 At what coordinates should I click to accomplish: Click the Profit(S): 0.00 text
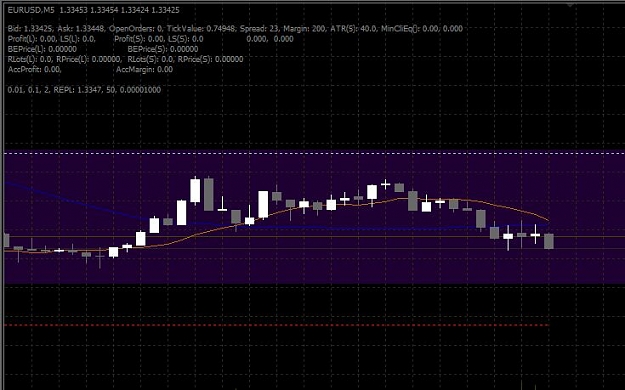tap(139, 39)
